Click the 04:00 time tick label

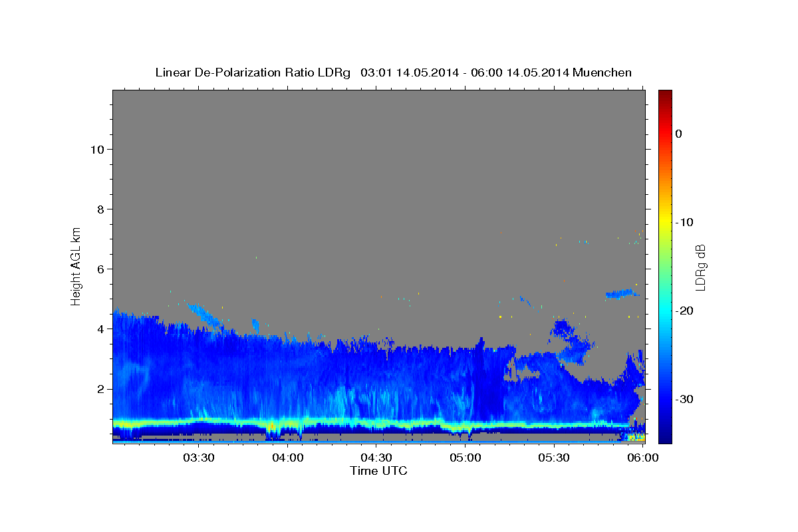pyautogui.click(x=287, y=458)
